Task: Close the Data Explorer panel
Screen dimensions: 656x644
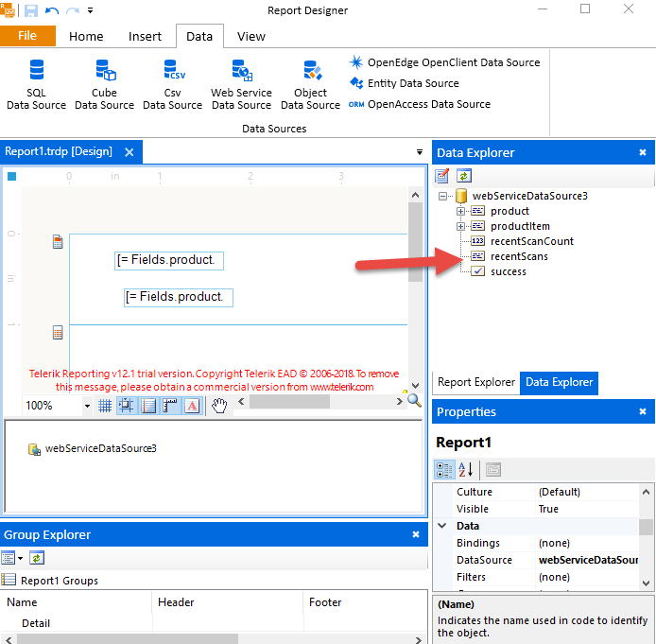Action: (643, 153)
